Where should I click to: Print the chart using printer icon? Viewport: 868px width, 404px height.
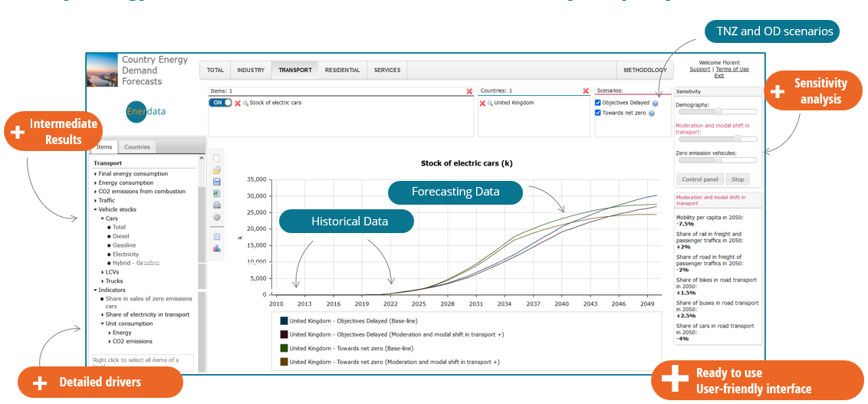[x=217, y=205]
